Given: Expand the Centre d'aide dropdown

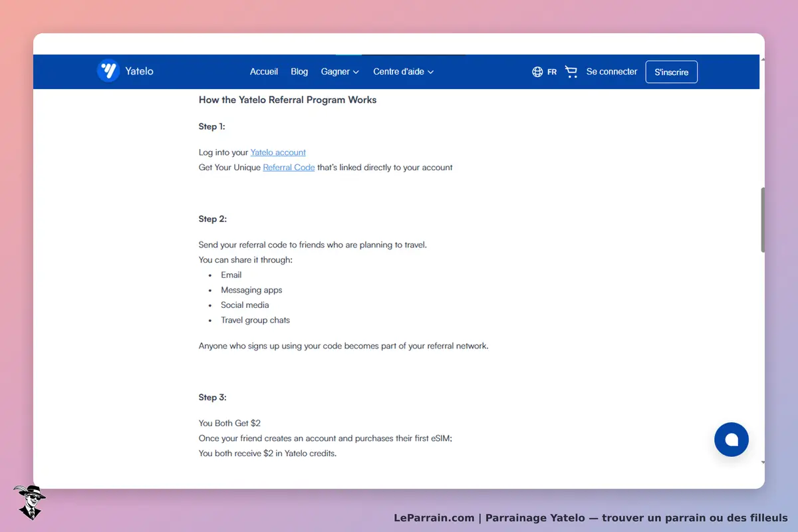Looking at the screenshot, I should coord(404,72).
